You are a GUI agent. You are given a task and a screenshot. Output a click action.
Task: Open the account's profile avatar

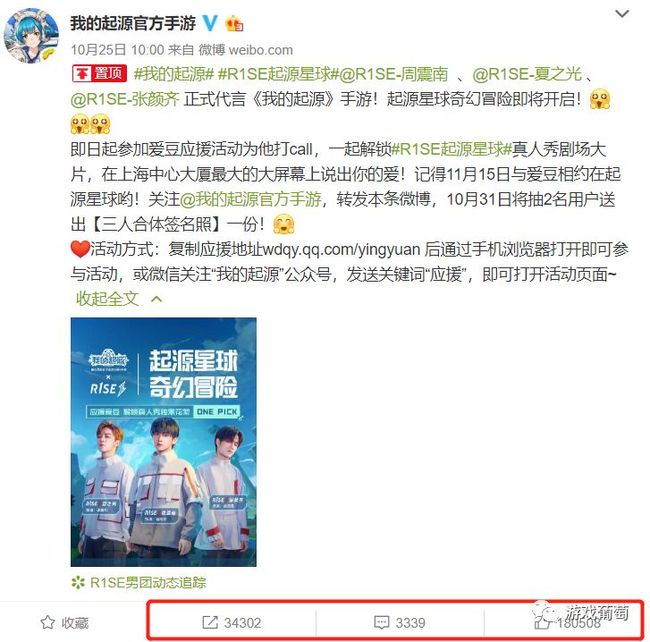[31, 36]
